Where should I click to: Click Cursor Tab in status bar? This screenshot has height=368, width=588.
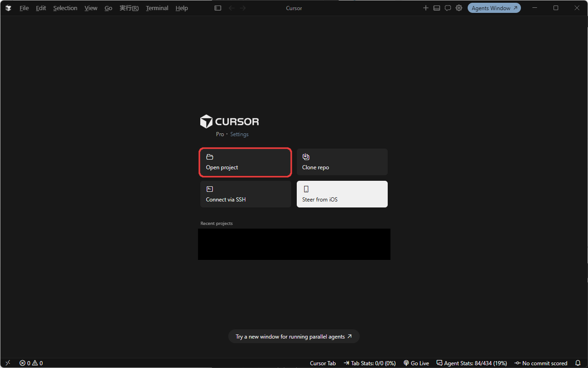tap(323, 363)
